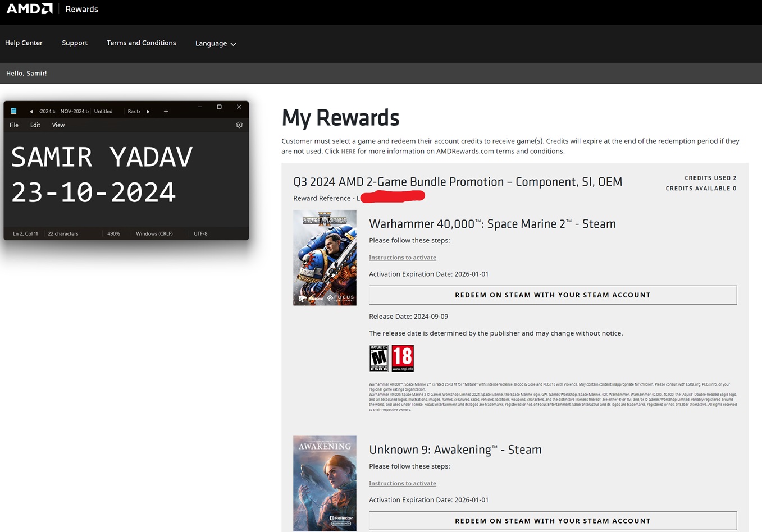762x532 pixels.
Task: Click the Ln 2, Col 11 indicator
Action: pos(25,233)
